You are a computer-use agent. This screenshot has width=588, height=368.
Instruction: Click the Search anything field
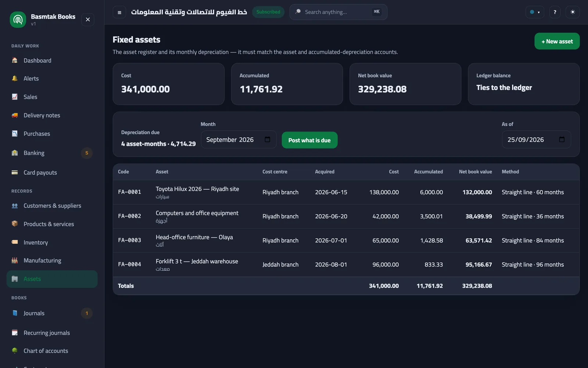tap(338, 12)
